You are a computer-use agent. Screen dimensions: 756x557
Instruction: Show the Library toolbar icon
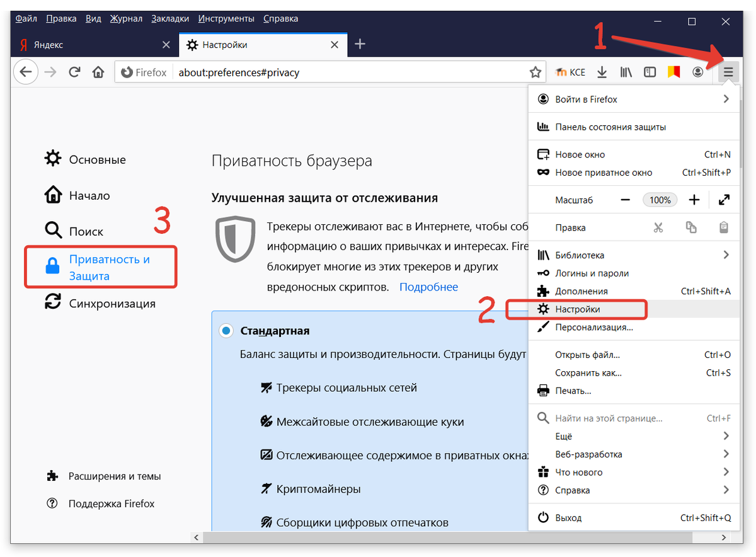[626, 72]
